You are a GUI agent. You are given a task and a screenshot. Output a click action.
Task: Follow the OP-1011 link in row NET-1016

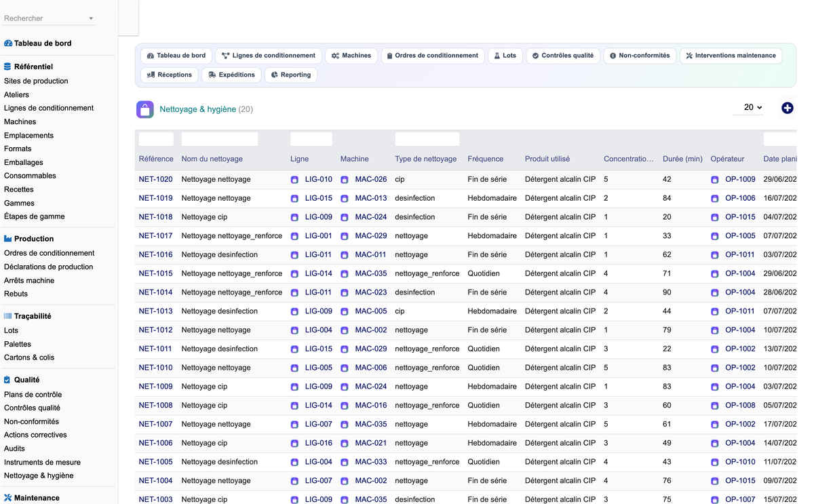click(740, 255)
